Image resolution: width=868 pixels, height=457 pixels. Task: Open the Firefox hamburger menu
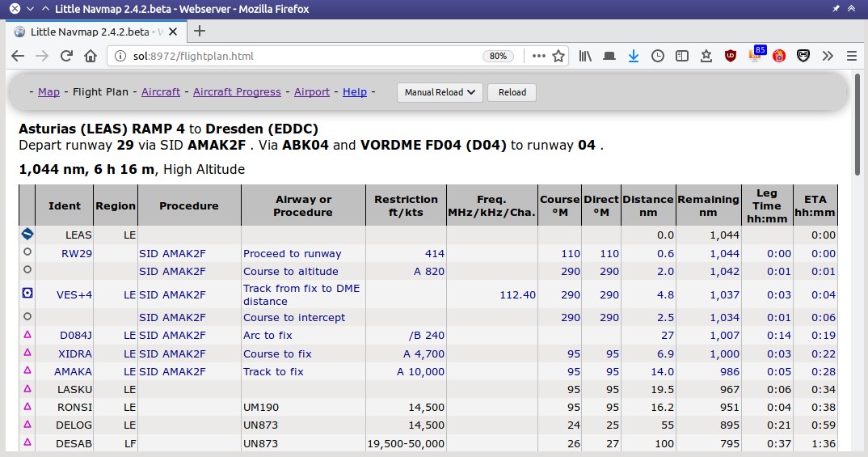(852, 56)
